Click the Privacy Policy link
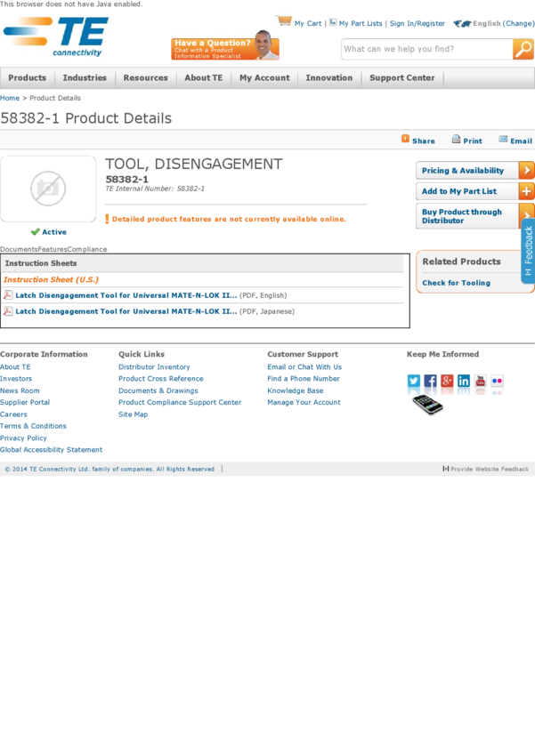 tap(23, 438)
